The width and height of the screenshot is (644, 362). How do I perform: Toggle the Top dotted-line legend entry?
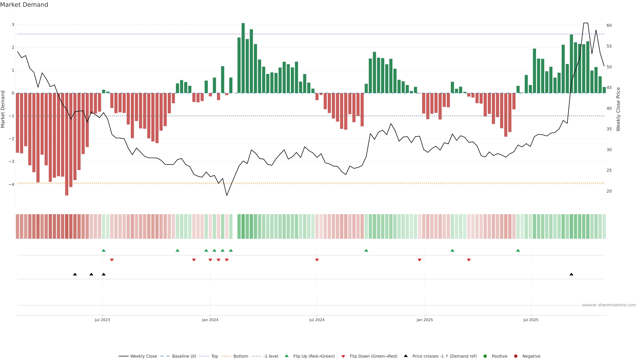[214, 356]
